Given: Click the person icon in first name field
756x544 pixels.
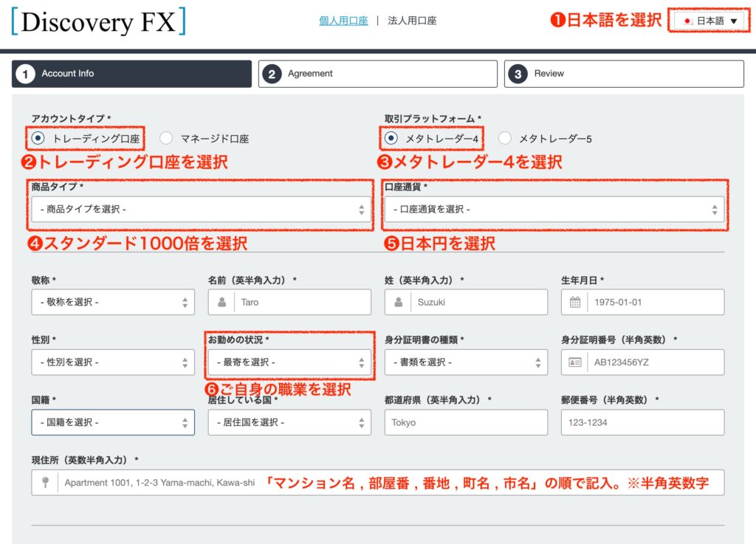Looking at the screenshot, I should [x=221, y=302].
